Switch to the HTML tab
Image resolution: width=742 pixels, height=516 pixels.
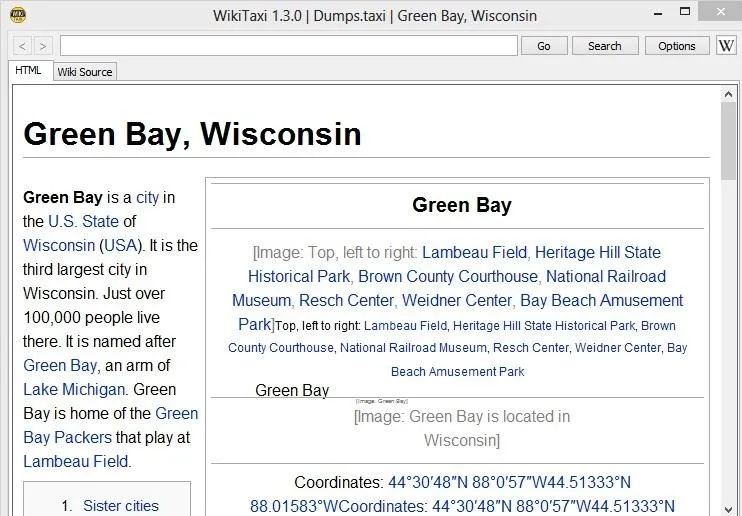pos(28,71)
